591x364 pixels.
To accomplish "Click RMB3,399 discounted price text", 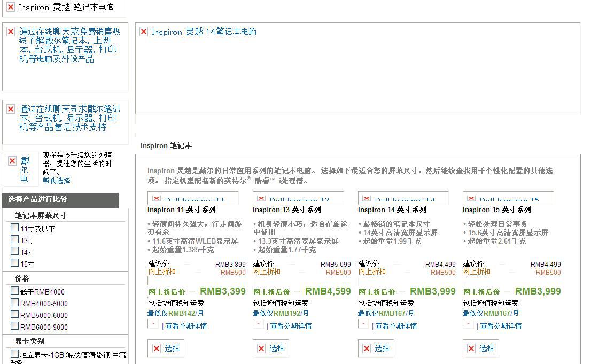I will point(223,291).
